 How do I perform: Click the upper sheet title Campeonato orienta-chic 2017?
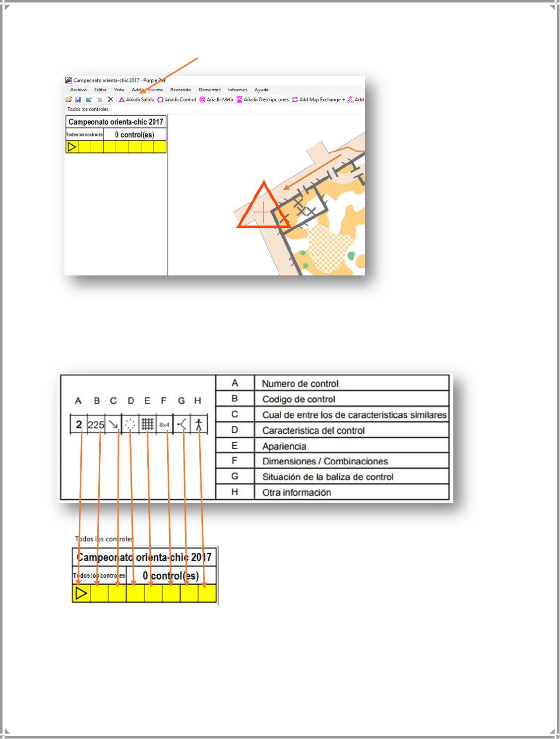(x=116, y=122)
